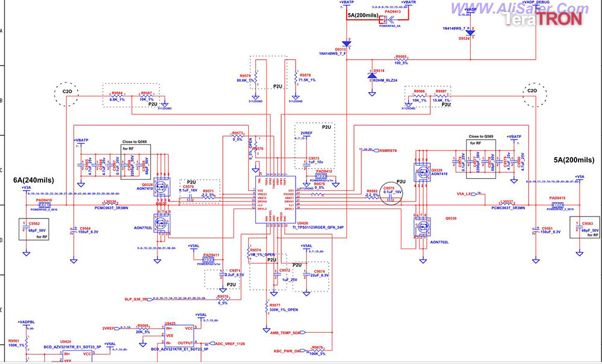Select the R9585 resistor symbol
602x364 pixels.
(x=401, y=60)
